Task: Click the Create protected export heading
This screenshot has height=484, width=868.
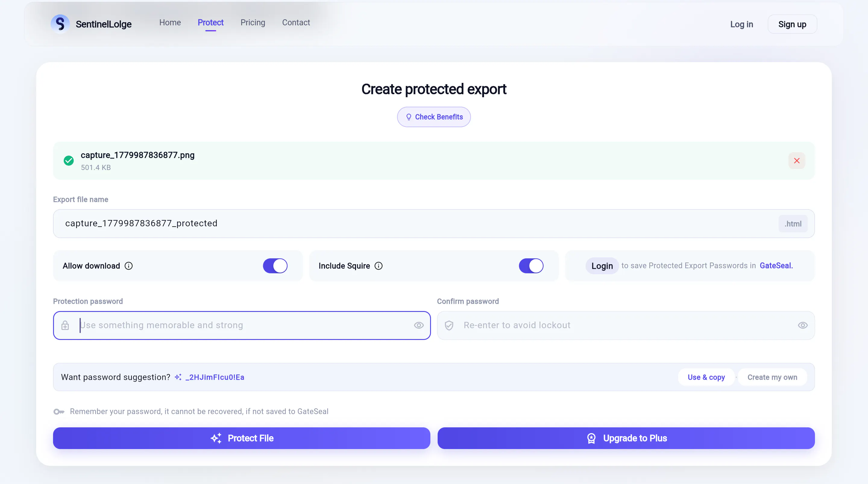Action: point(434,89)
